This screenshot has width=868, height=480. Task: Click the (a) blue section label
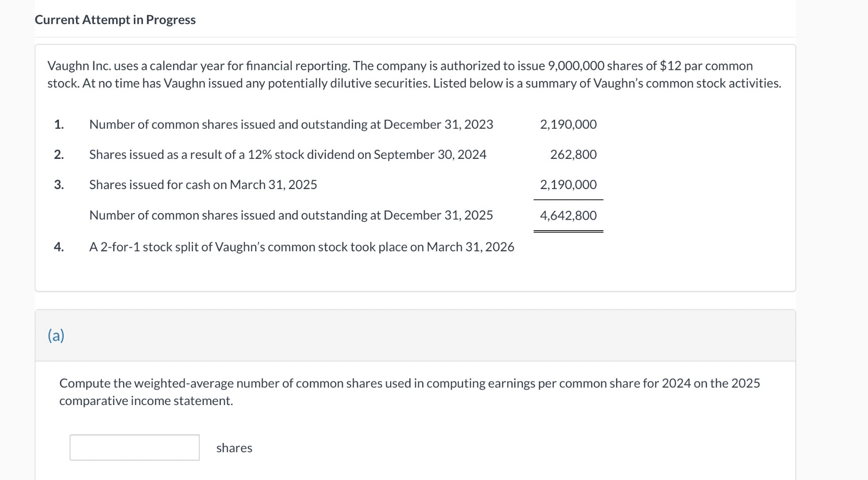point(56,336)
